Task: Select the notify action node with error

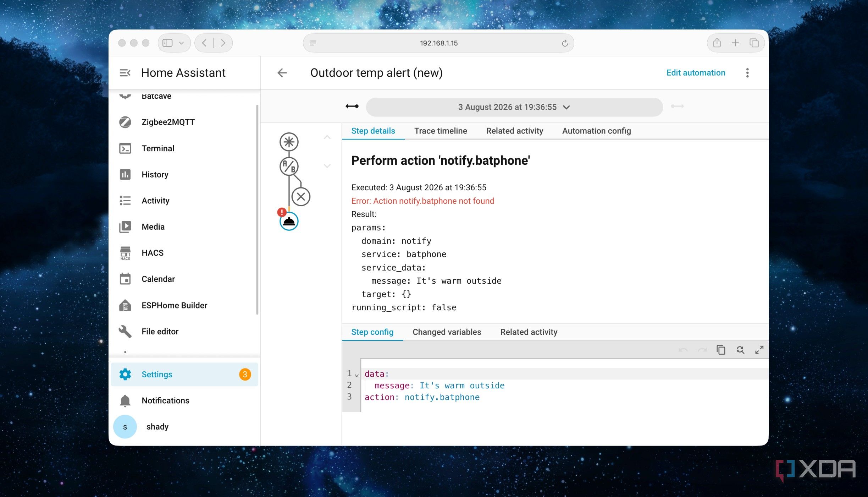Action: coord(289,221)
